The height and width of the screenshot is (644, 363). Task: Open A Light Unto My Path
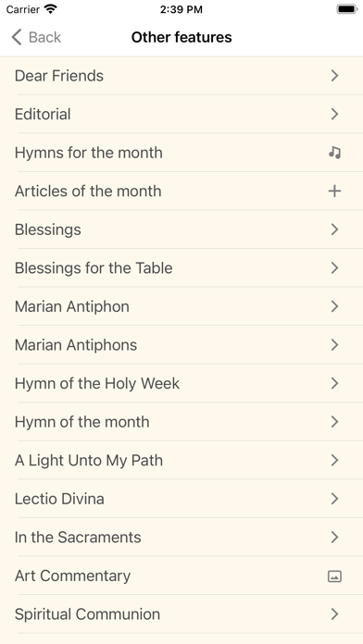pos(181,461)
